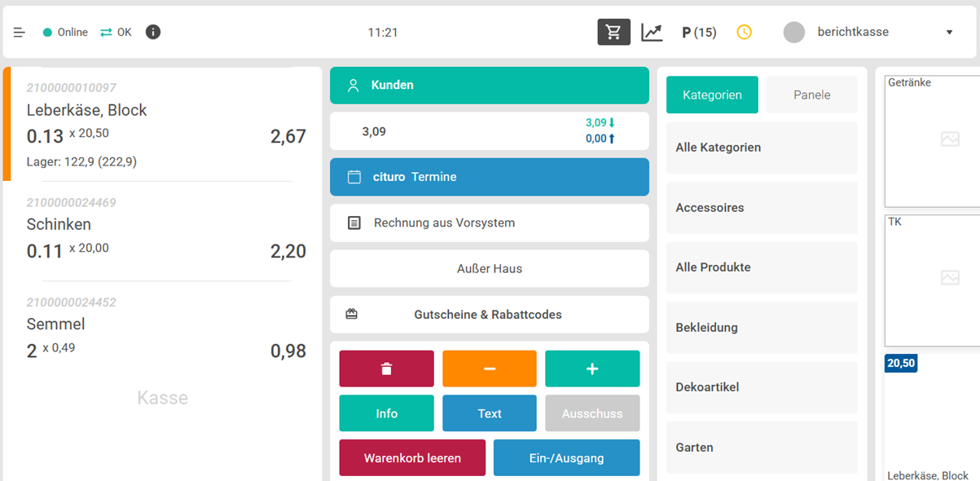
Task: Toggle the Außer Haus option
Action: 489,268
